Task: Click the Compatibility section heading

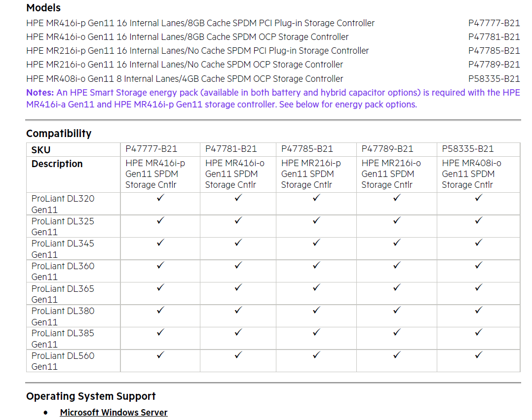Action: (59, 134)
